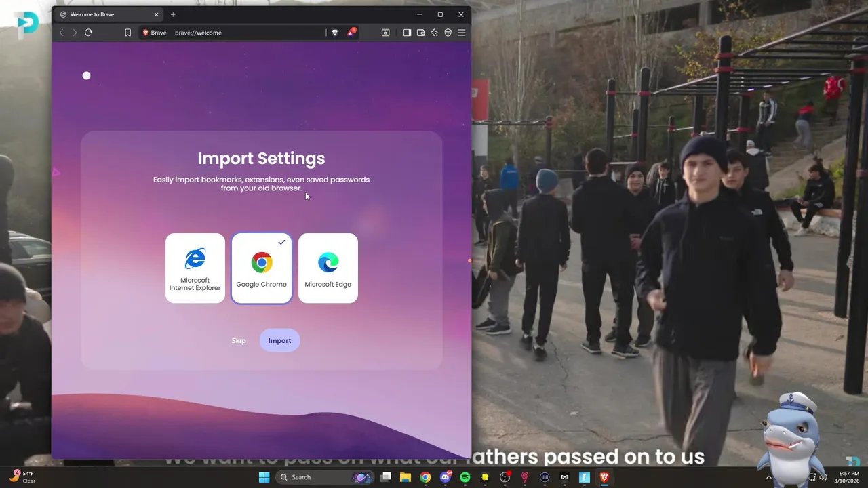This screenshot has height=488, width=868.
Task: Close the Welcome to Brave tab
Action: pos(156,14)
